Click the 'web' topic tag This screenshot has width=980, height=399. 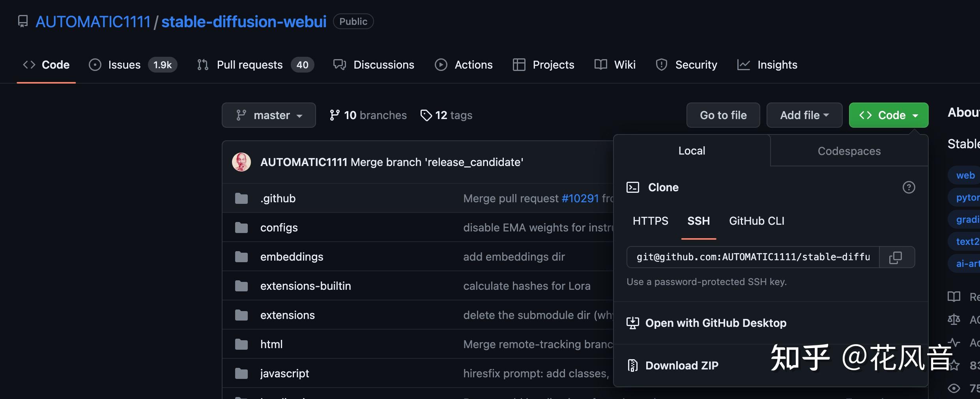pos(964,175)
